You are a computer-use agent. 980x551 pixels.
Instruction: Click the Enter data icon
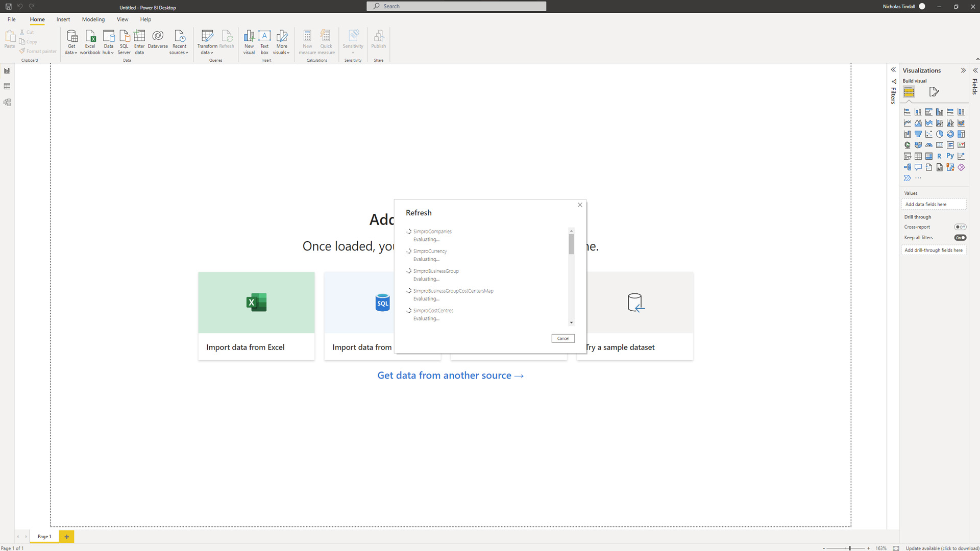(x=139, y=36)
